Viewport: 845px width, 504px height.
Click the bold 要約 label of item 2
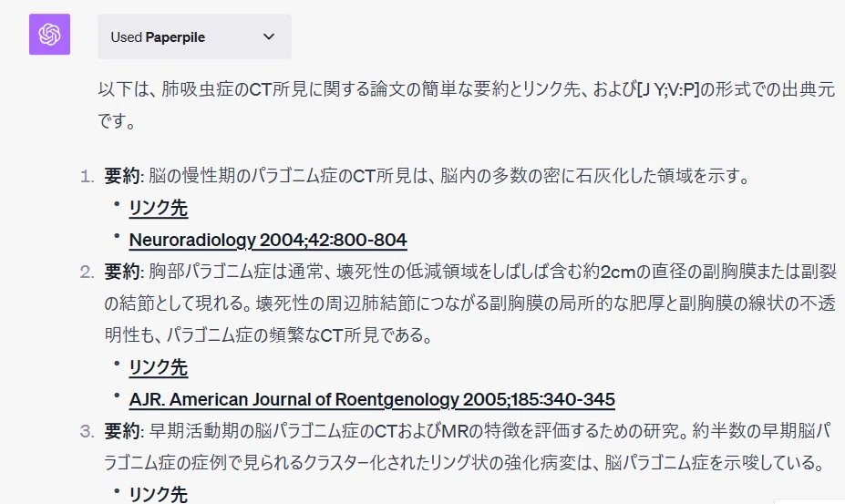click(x=122, y=271)
